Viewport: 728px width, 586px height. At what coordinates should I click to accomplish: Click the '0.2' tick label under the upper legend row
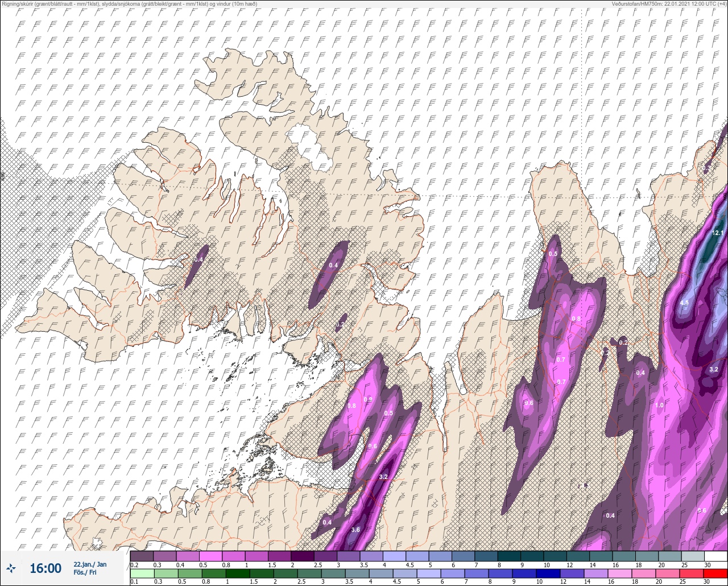(134, 564)
